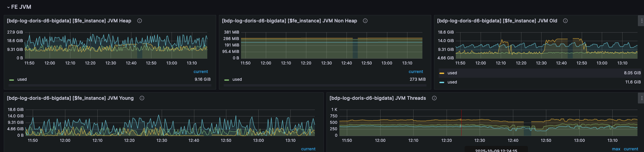
Task: Click the info icon beside JVM Heap title
Action: pyautogui.click(x=140, y=21)
